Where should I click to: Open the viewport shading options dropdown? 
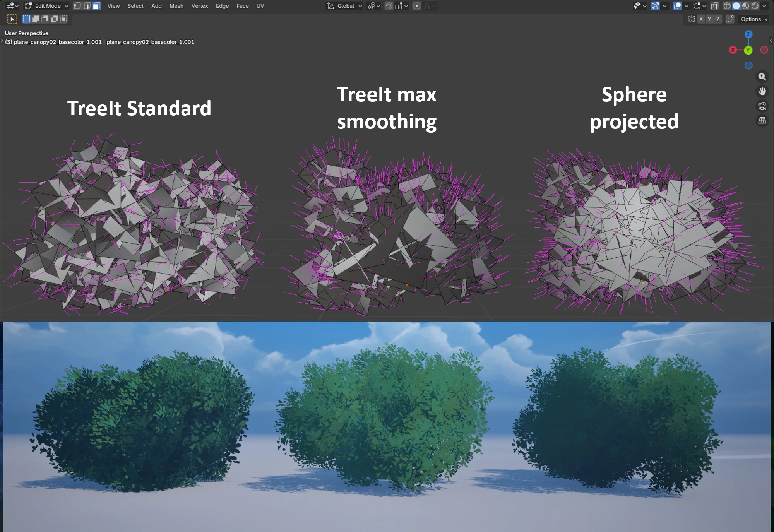click(x=764, y=6)
